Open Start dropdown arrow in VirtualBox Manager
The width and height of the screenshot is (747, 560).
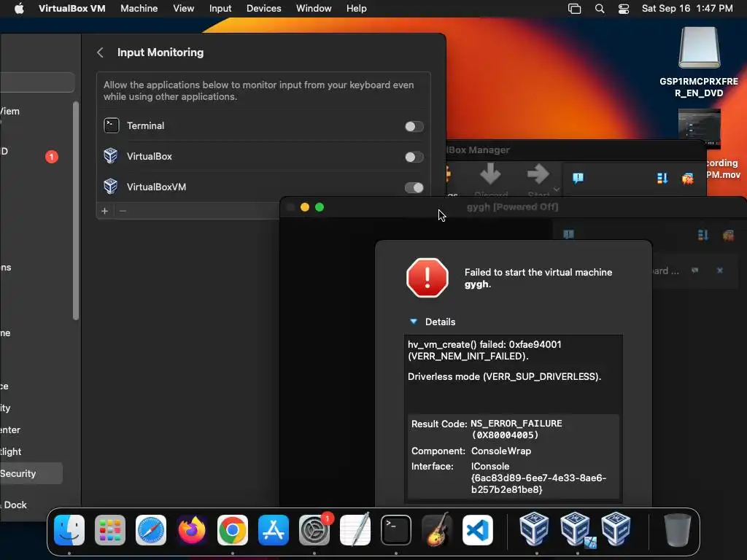tap(557, 190)
